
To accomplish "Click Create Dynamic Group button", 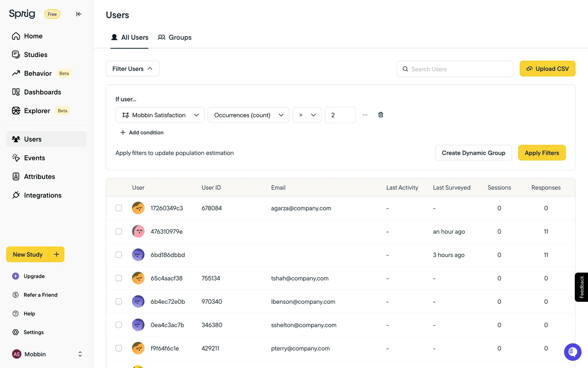I will coord(473,153).
